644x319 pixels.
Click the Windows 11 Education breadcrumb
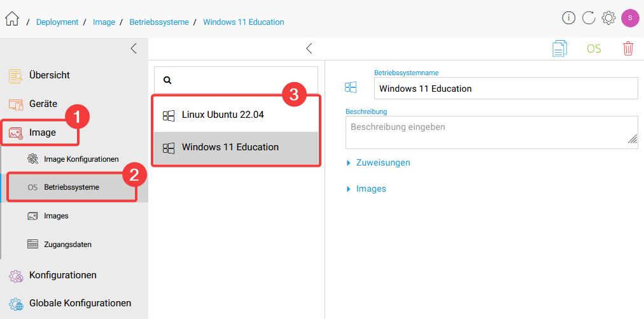pos(244,22)
